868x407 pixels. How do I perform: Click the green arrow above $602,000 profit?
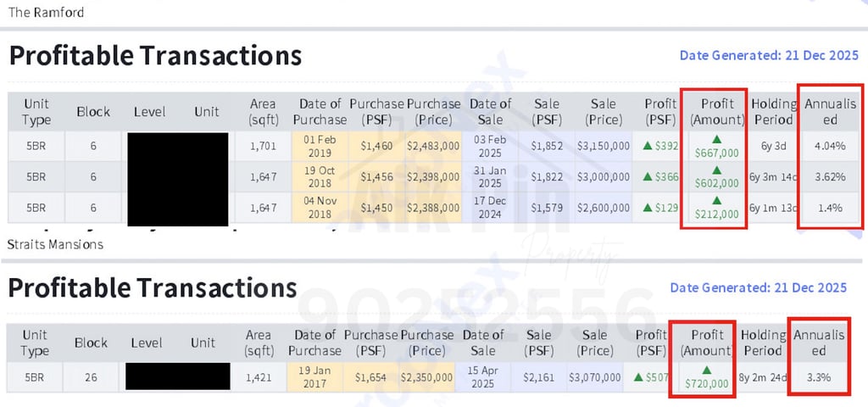tap(715, 169)
